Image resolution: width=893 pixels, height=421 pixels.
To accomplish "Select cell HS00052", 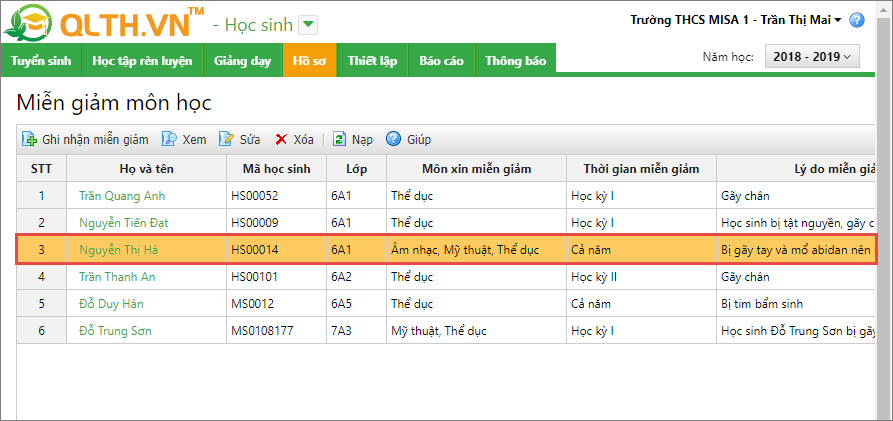I will pyautogui.click(x=276, y=196).
